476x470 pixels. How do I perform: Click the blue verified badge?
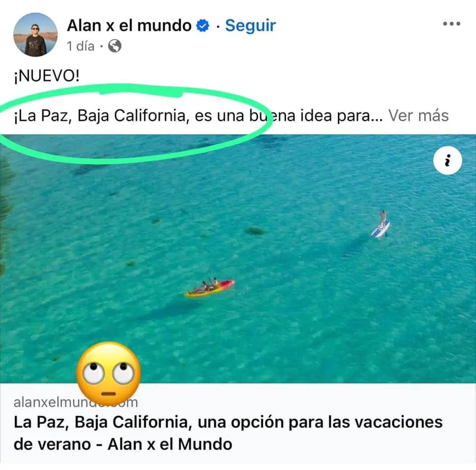click(203, 25)
